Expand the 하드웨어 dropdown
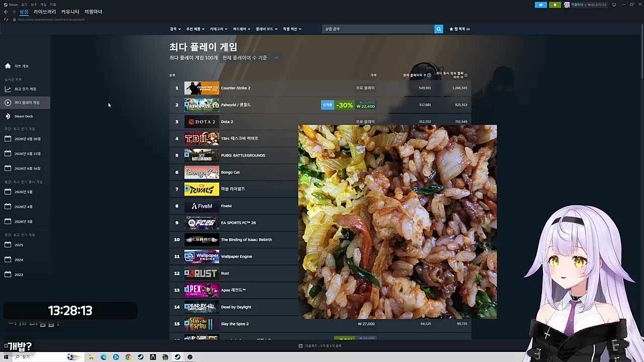This screenshot has width=644, height=362. (242, 29)
